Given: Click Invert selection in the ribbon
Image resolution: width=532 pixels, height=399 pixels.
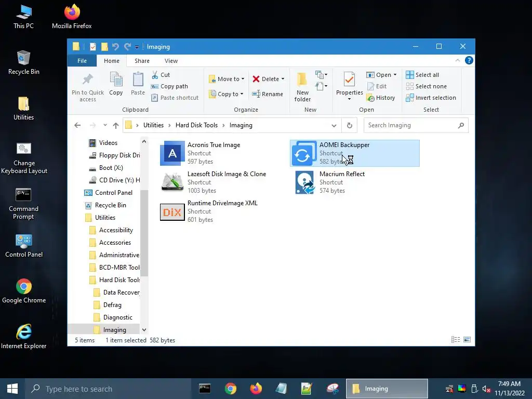Looking at the screenshot, I should click(431, 98).
